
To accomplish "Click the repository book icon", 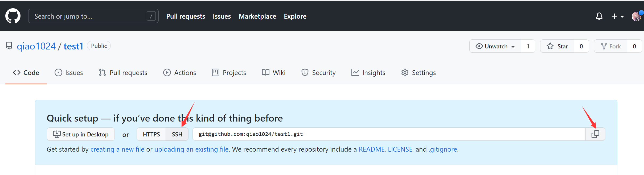I will (9, 46).
